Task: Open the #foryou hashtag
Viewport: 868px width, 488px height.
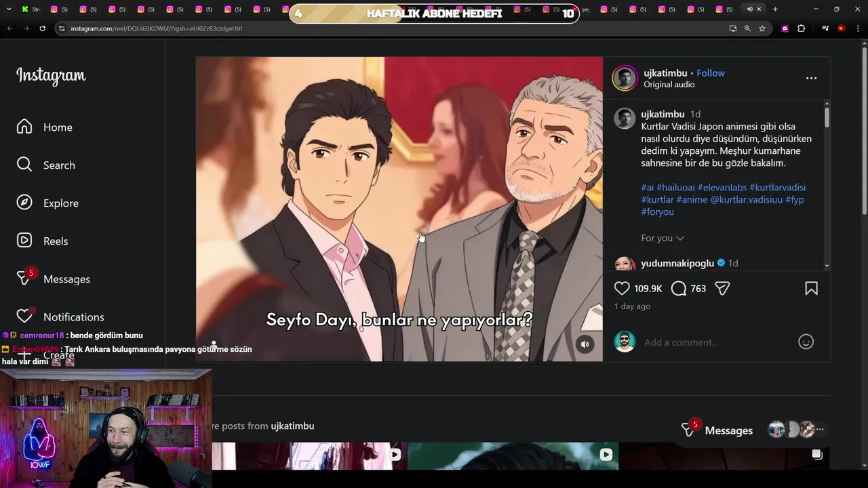Action: 658,212
